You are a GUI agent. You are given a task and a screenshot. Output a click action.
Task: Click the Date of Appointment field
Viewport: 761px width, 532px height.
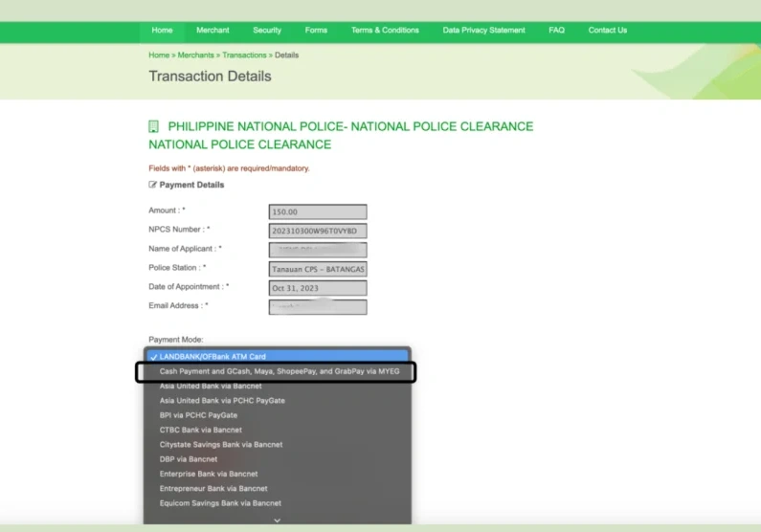318,288
